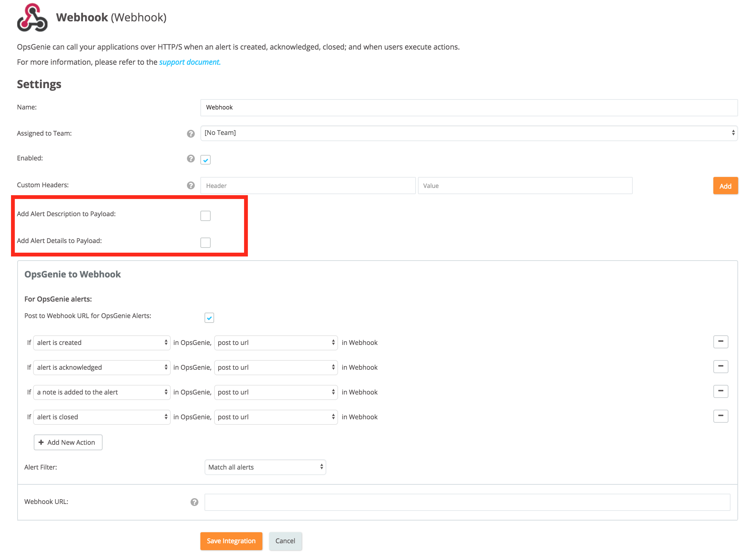This screenshot has width=756, height=557.
Task: Remove the 'alert is acknowledged' action row
Action: pyautogui.click(x=720, y=367)
